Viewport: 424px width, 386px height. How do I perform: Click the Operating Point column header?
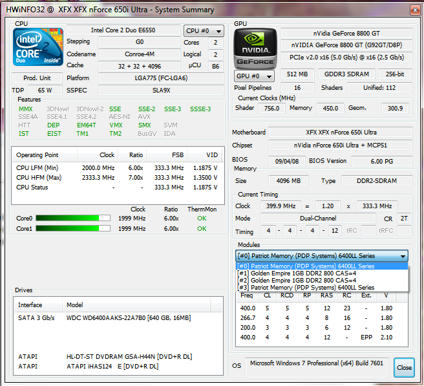[45, 155]
